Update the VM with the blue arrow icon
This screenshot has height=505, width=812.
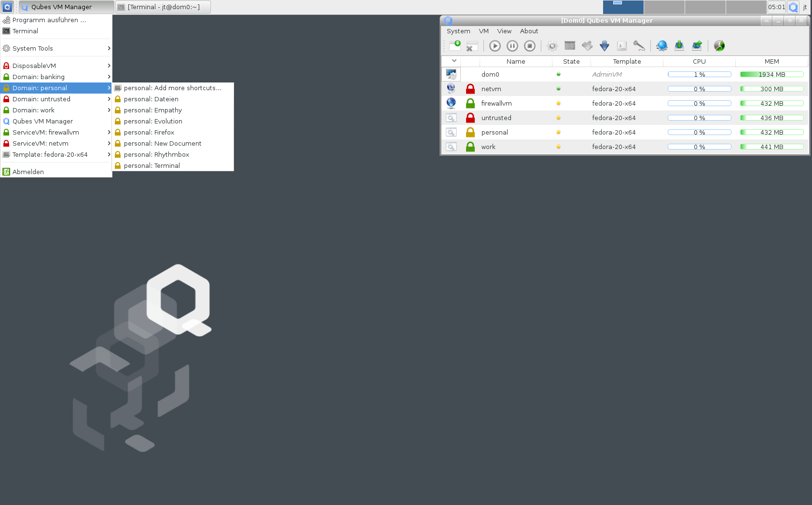click(x=605, y=46)
